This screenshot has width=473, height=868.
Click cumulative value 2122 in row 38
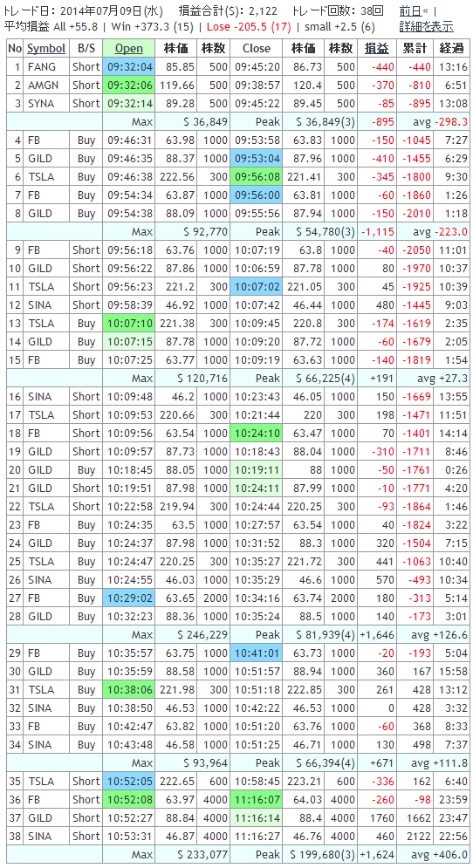[x=419, y=836]
